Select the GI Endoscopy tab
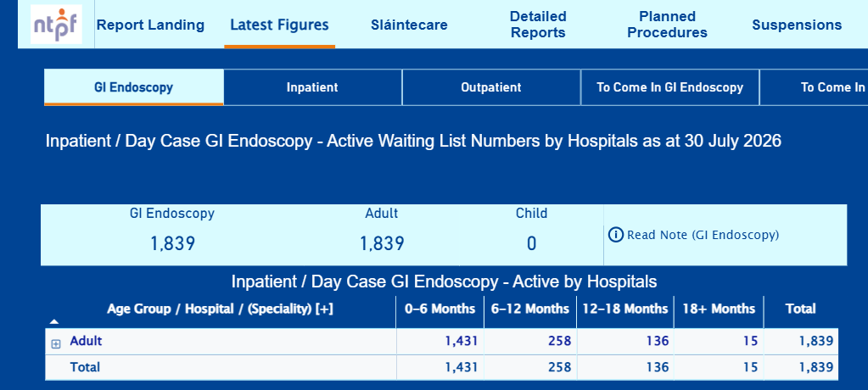Image resolution: width=868 pixels, height=390 pixels. (x=133, y=87)
